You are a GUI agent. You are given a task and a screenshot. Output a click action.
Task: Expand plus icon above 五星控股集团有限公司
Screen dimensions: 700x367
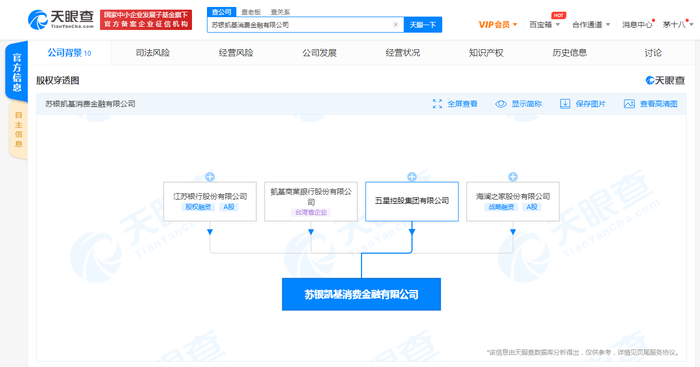[x=412, y=177]
